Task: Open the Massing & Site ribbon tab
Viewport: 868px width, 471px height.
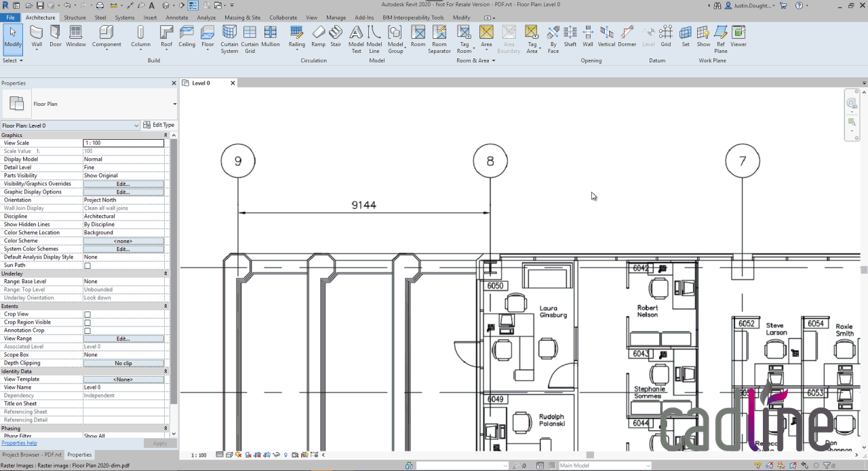Action: click(x=242, y=18)
